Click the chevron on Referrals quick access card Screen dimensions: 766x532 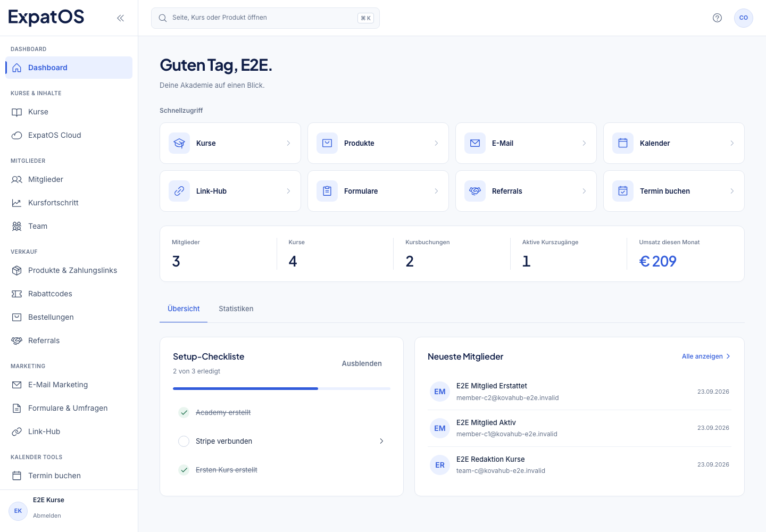tap(584, 191)
